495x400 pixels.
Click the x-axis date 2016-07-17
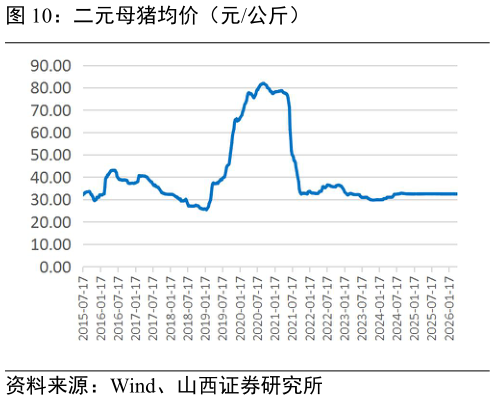click(118, 308)
